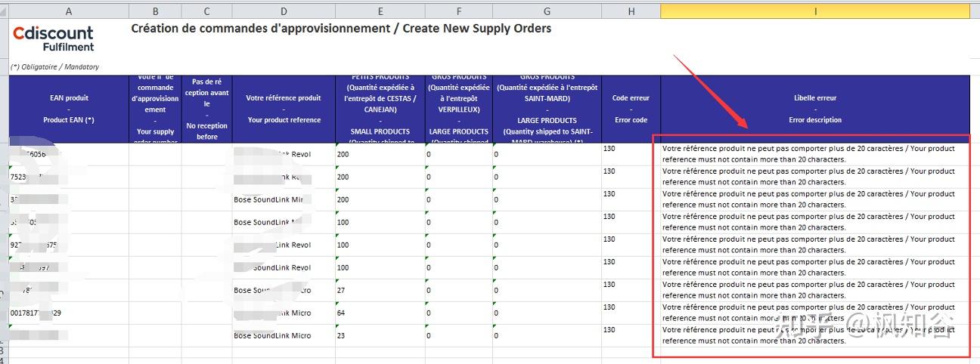Click the first error code 130 cell

631,154
